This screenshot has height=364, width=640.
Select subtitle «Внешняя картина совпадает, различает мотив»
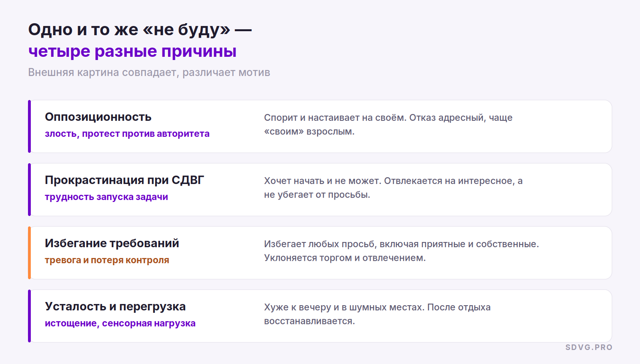pyautogui.click(x=149, y=72)
